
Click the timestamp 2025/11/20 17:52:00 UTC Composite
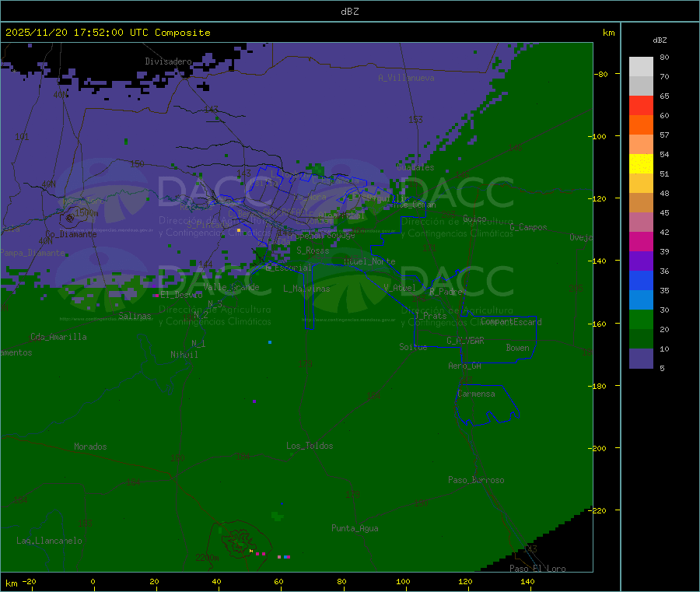107,33
